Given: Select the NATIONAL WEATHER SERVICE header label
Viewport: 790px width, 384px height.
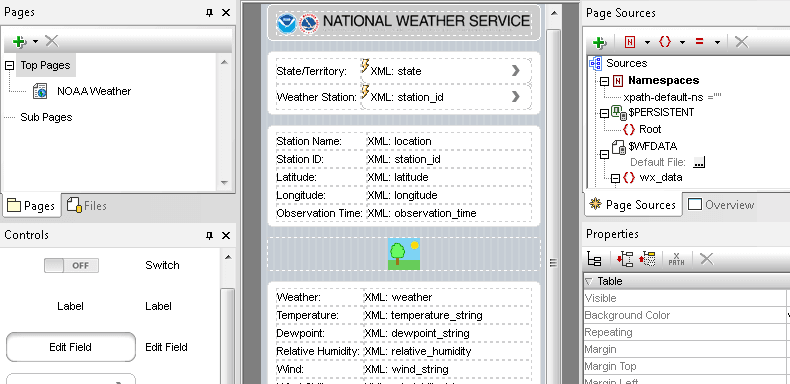Looking at the screenshot, I should tap(426, 21).
